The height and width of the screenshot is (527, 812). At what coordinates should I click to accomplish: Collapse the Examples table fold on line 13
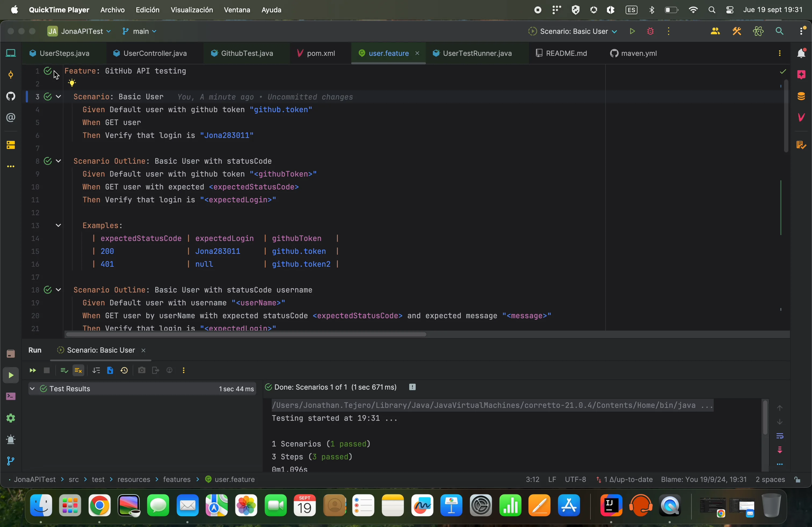click(58, 226)
